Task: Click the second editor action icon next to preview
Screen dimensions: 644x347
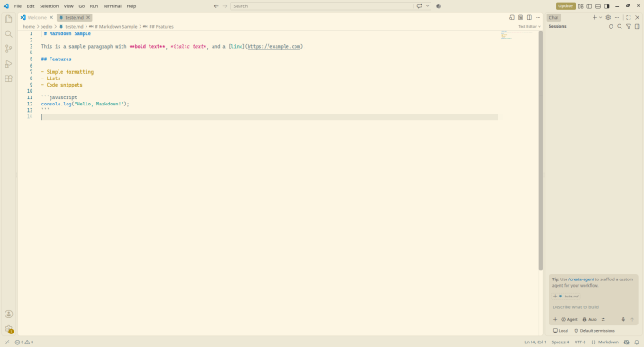Action: [521, 18]
